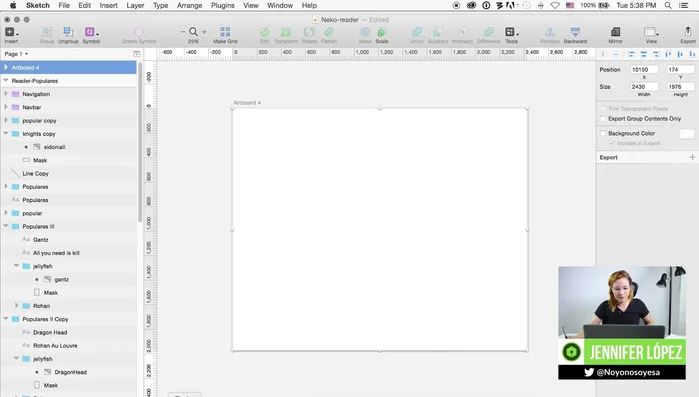This screenshot has width=699, height=397.
Task: Zoom in with plus button
Action: [204, 32]
